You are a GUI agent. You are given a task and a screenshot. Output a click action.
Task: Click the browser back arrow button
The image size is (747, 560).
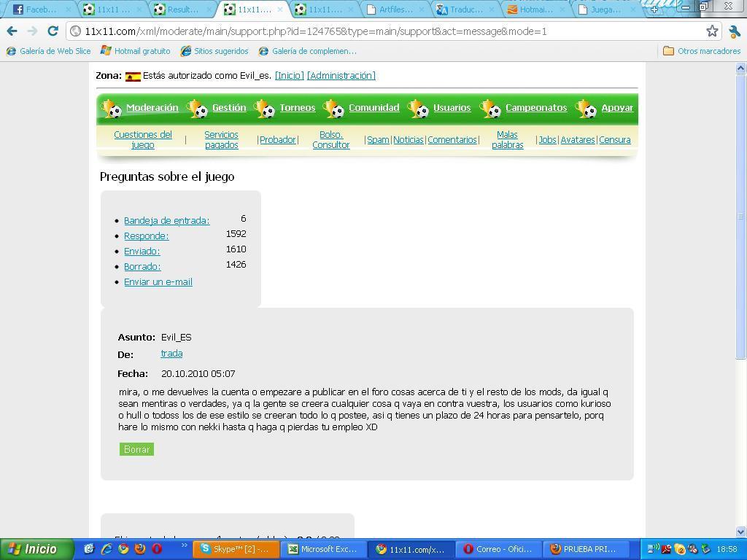12,31
